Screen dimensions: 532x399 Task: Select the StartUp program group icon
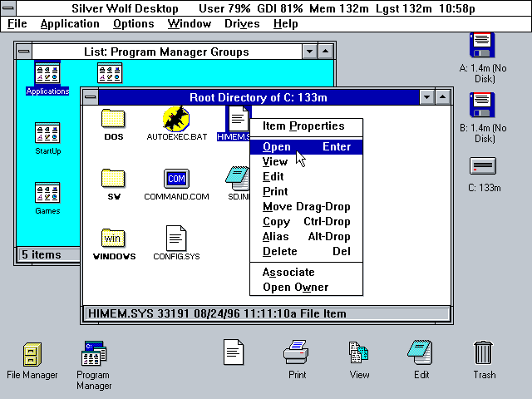(x=47, y=133)
